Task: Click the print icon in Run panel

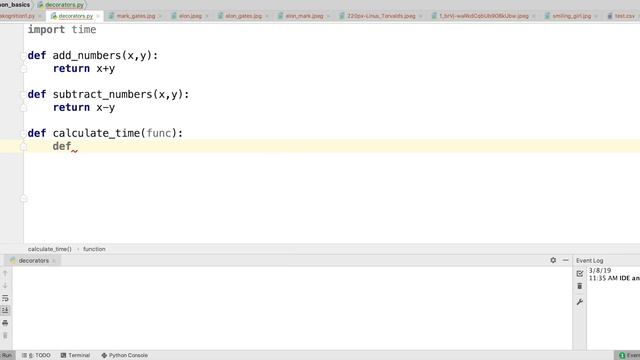Action: click(x=5, y=323)
